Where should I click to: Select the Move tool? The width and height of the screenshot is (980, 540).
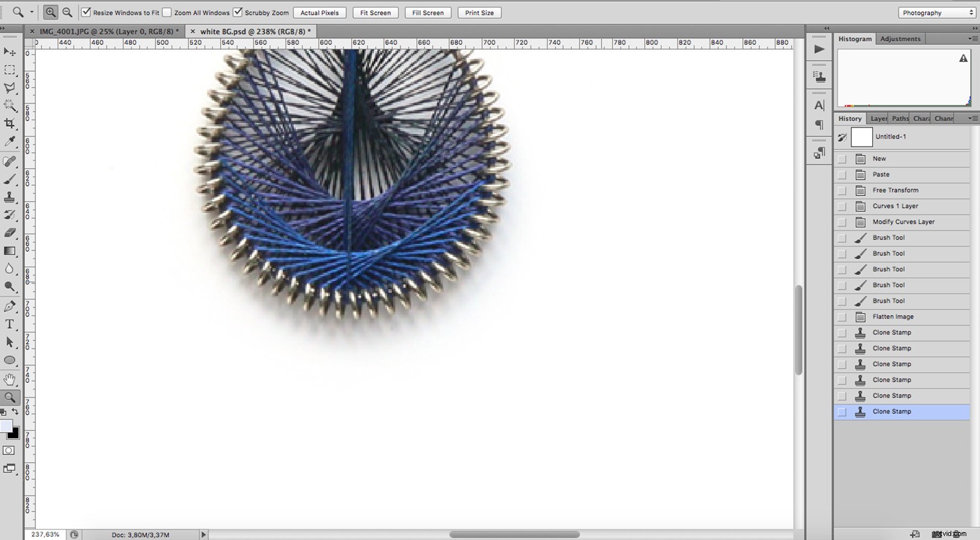click(x=9, y=52)
